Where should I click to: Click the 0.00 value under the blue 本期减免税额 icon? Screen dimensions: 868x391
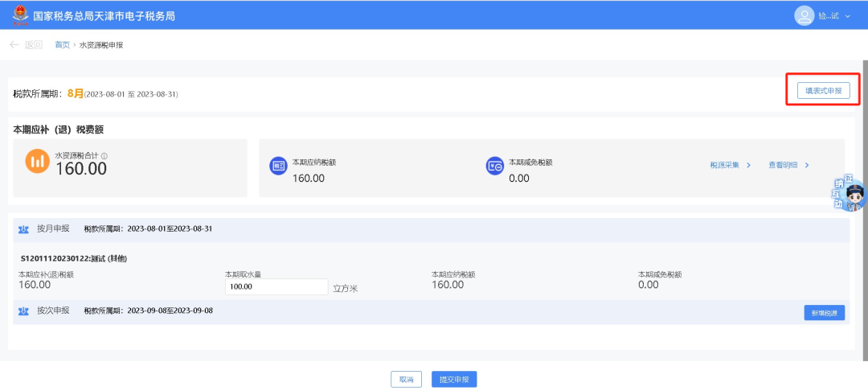(518, 179)
